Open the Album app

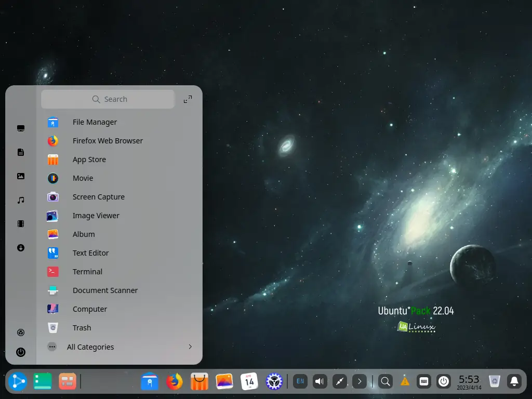[x=119, y=234]
